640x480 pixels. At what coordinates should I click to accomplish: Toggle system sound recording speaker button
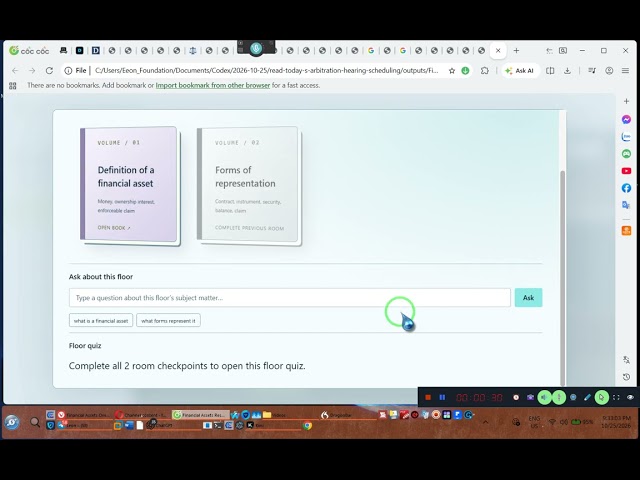[544, 397]
